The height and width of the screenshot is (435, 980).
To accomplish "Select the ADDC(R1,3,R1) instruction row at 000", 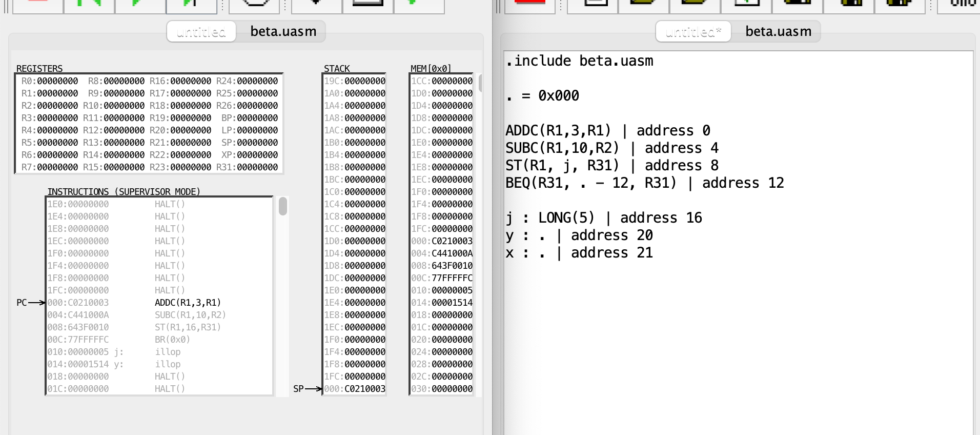I will pos(159,303).
